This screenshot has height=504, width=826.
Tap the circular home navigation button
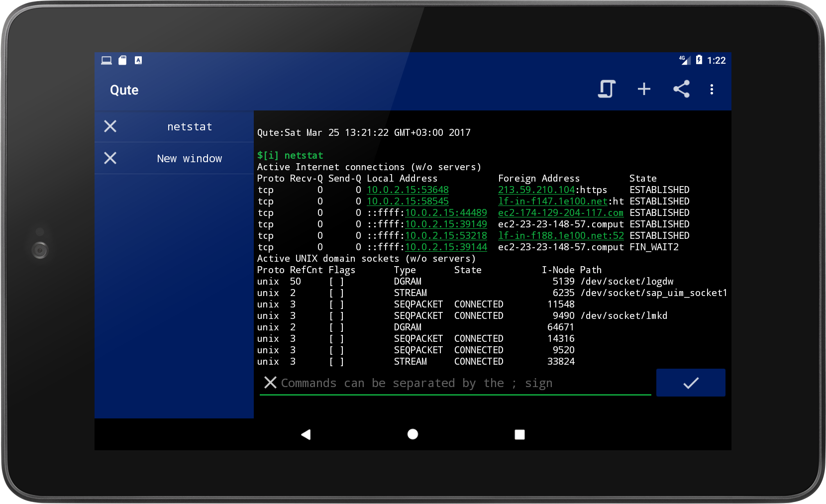tap(412, 434)
